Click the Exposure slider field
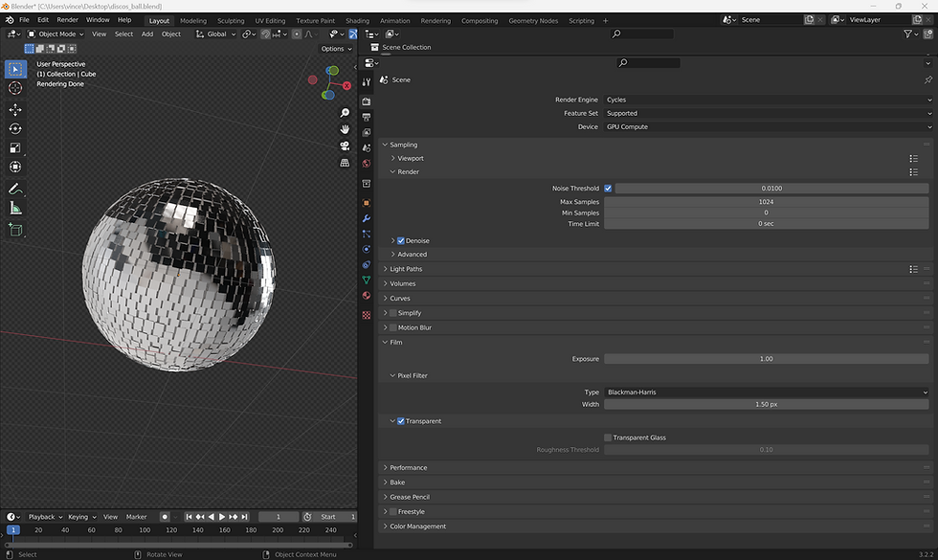 pyautogui.click(x=767, y=359)
